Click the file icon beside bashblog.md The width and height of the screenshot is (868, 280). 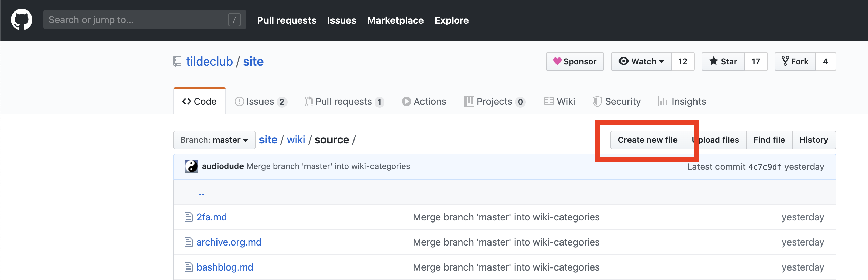pos(188,267)
